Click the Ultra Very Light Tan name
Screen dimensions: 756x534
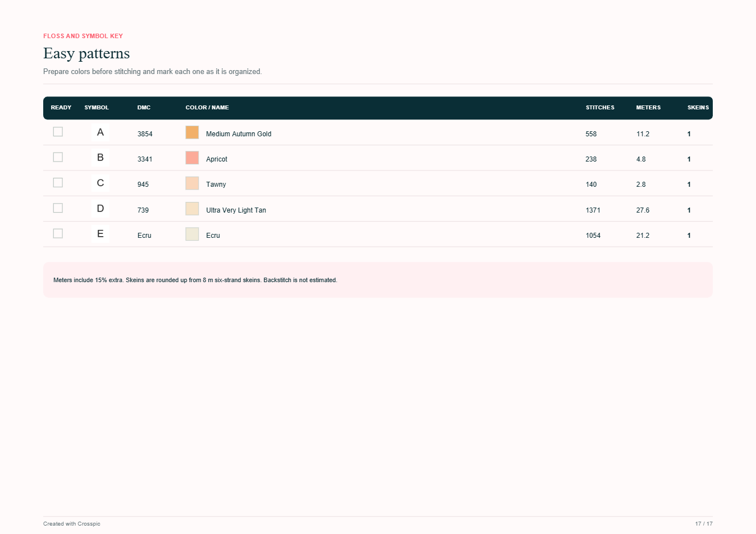[236, 210]
